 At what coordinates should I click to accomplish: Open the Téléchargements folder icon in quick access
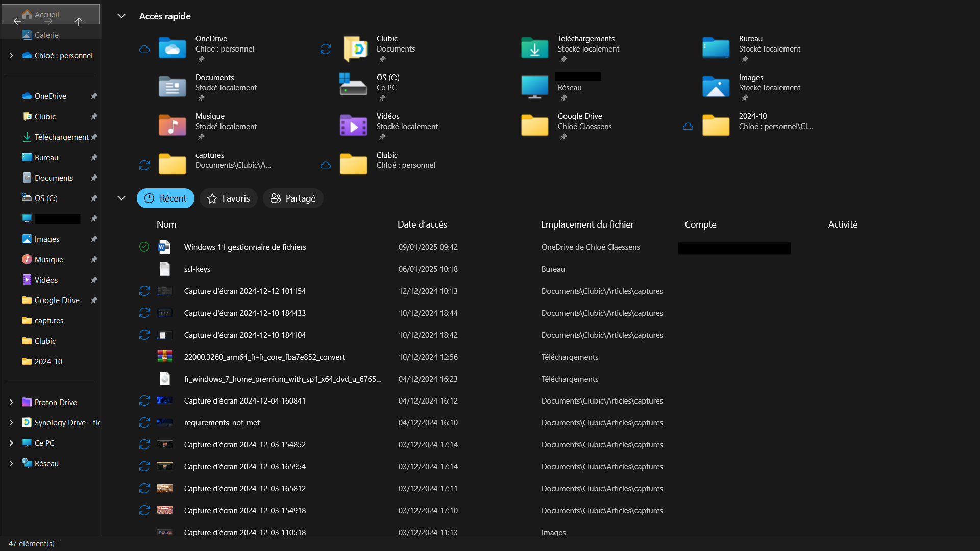point(534,48)
